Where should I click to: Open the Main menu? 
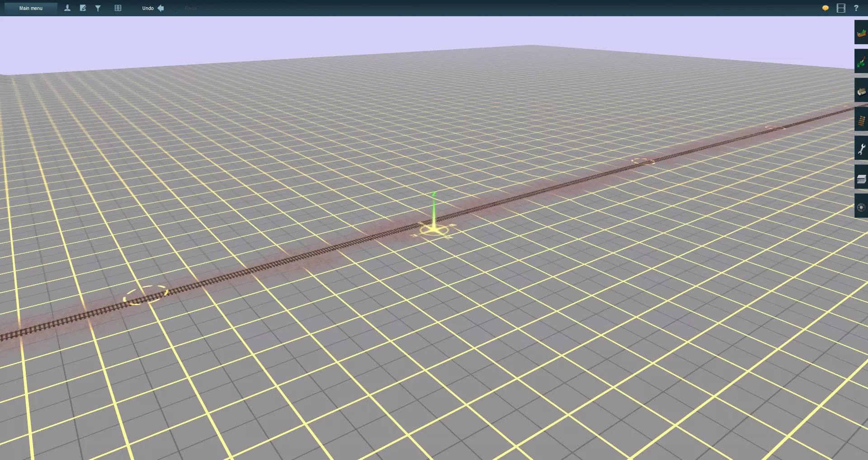click(x=31, y=8)
